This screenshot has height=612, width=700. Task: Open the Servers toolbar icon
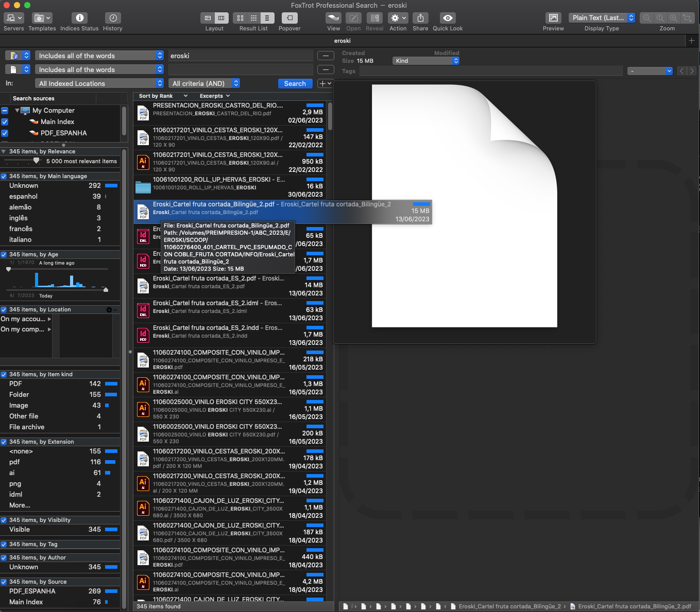(x=13, y=18)
